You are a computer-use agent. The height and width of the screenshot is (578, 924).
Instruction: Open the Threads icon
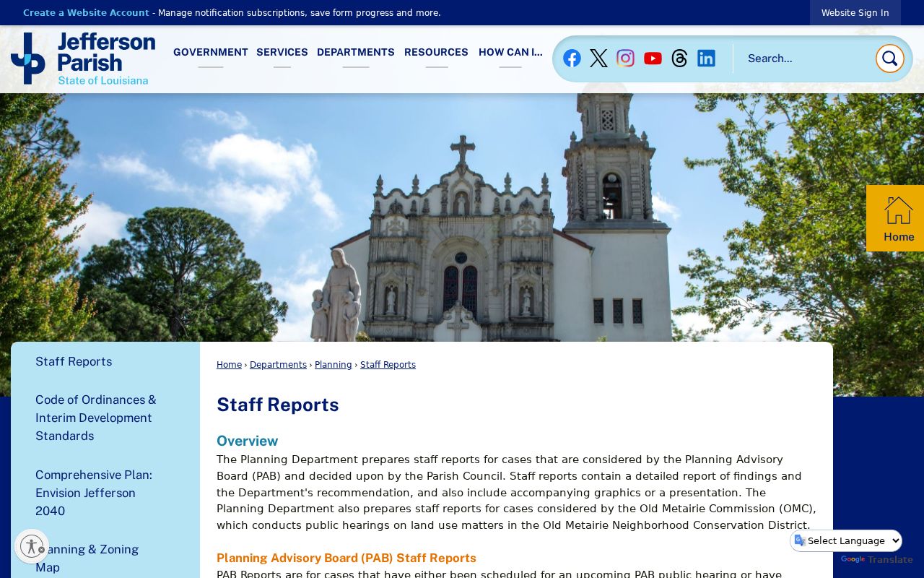pyautogui.click(x=679, y=59)
